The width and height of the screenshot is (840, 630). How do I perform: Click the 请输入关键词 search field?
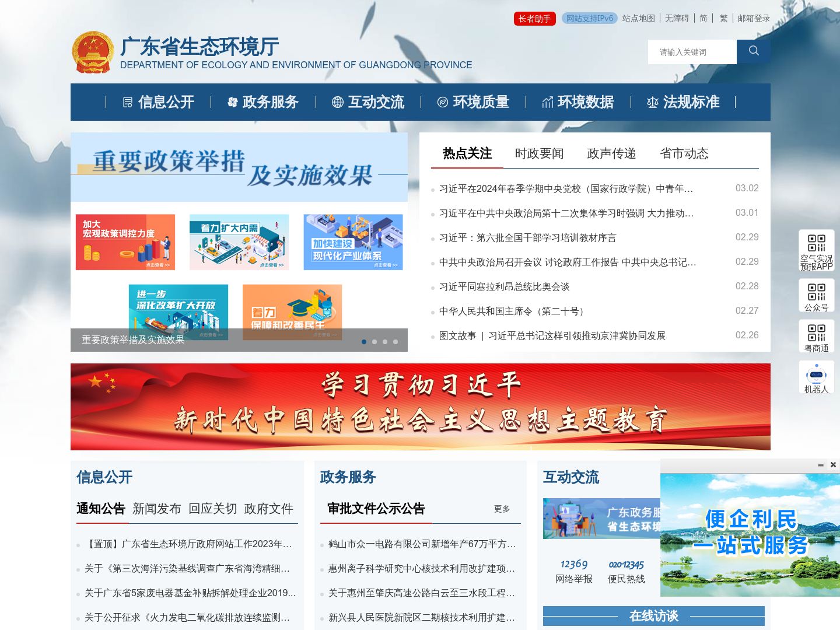[x=692, y=52]
